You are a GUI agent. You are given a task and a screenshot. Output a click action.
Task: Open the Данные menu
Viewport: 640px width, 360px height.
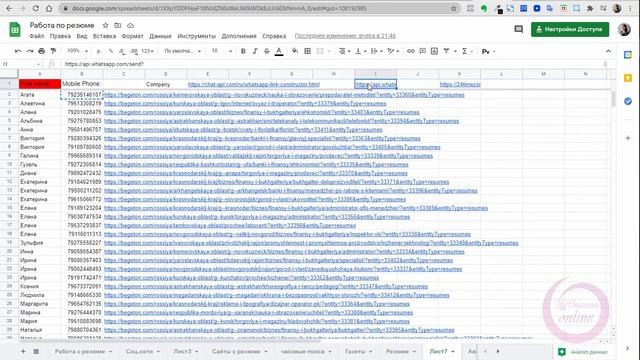160,36
